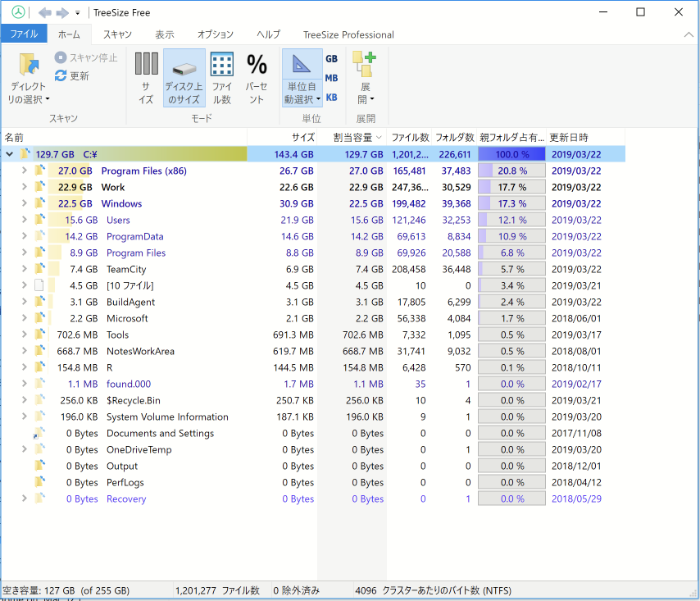The image size is (700, 601).
Task: Expand the [10 ファイル] files node
Action: coord(24,285)
